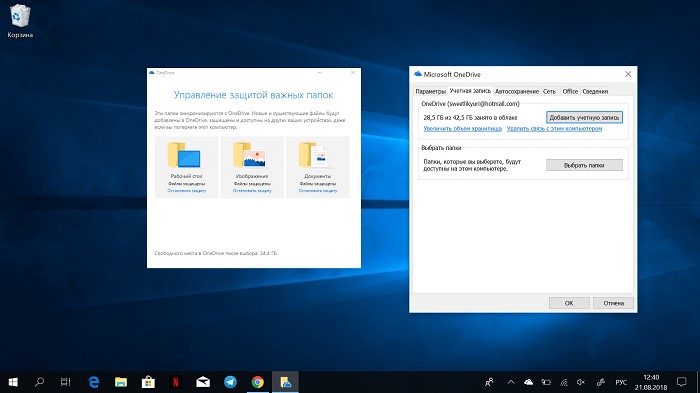This screenshot has height=393, width=700.
Task: Click the 28,5 ГБ из 42,5 ГБ storage text
Action: pos(470,117)
